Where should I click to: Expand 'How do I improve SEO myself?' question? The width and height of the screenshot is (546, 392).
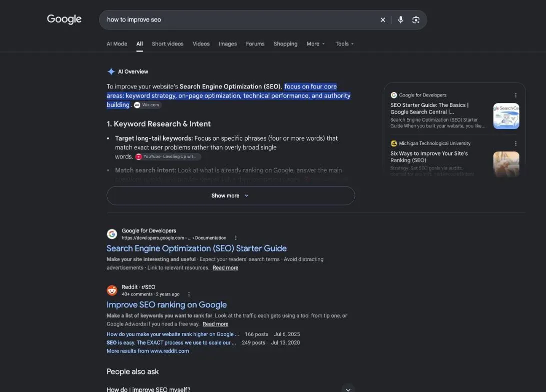click(231, 389)
